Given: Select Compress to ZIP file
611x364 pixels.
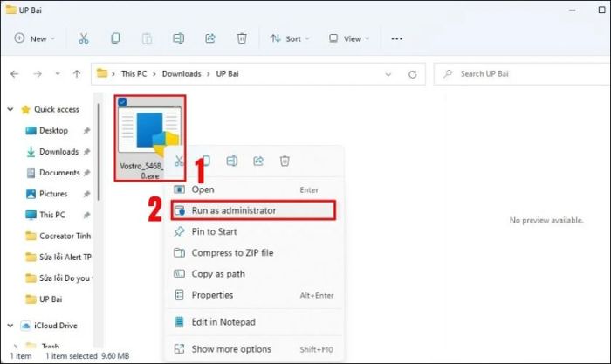Looking at the screenshot, I should click(x=253, y=253).
